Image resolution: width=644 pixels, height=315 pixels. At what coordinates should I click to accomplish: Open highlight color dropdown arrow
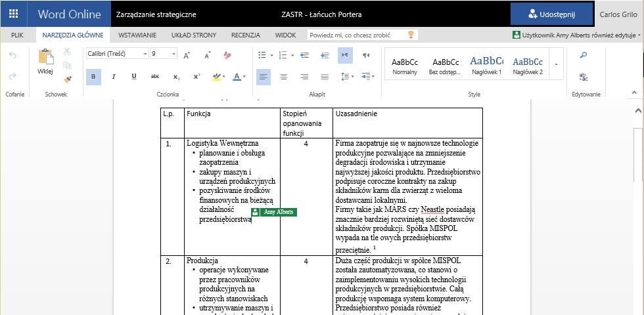tap(224, 77)
